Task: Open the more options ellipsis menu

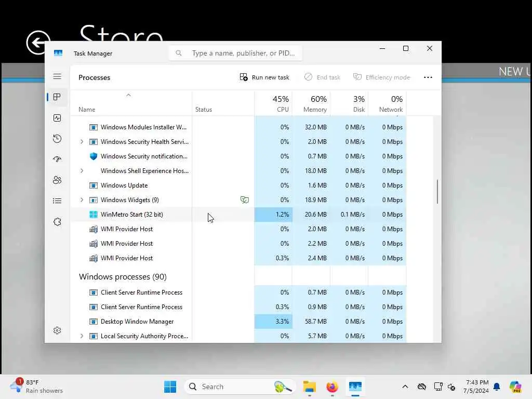Action: click(x=428, y=77)
